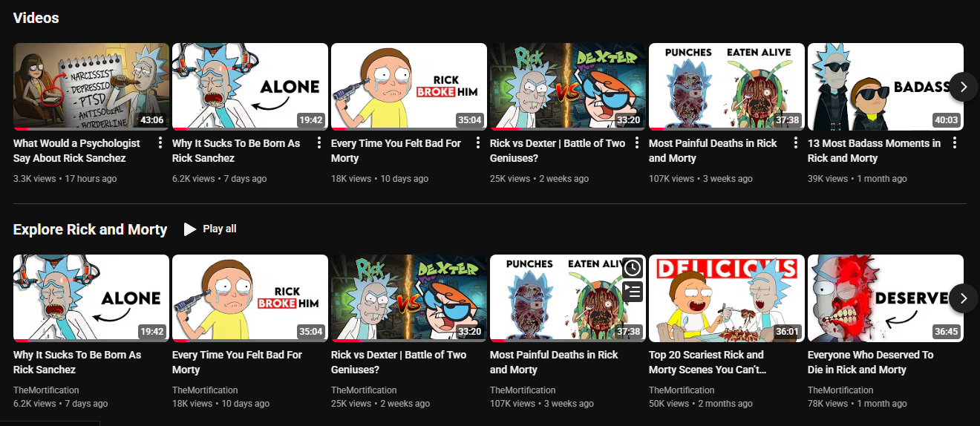Open ALONE thumbnail in Videos row
The height and width of the screenshot is (426, 980).
[250, 87]
